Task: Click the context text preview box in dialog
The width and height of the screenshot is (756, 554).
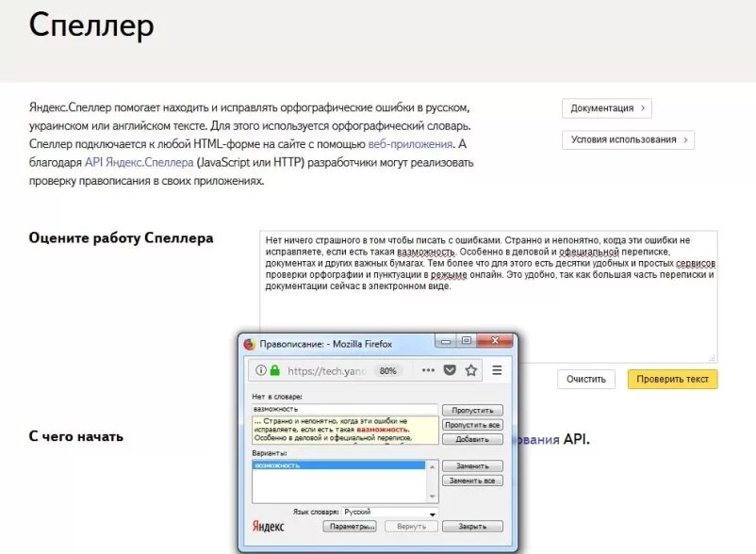Action: (x=345, y=430)
